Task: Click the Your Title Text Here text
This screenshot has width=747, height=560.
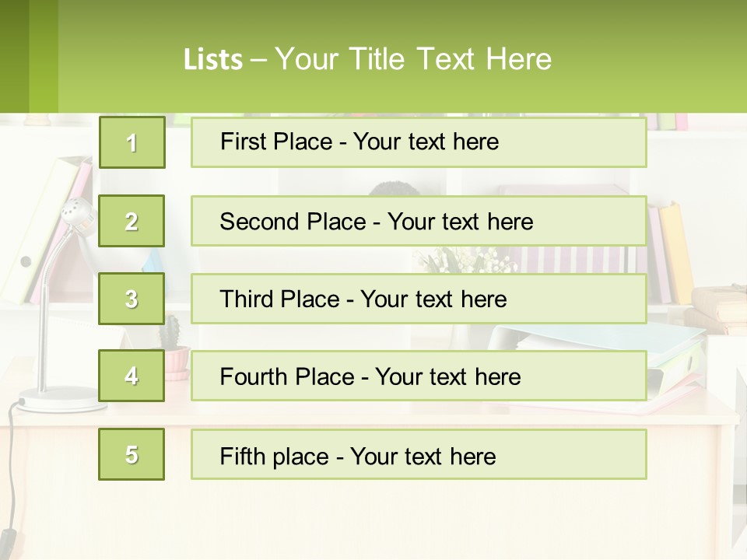Action: [412, 60]
